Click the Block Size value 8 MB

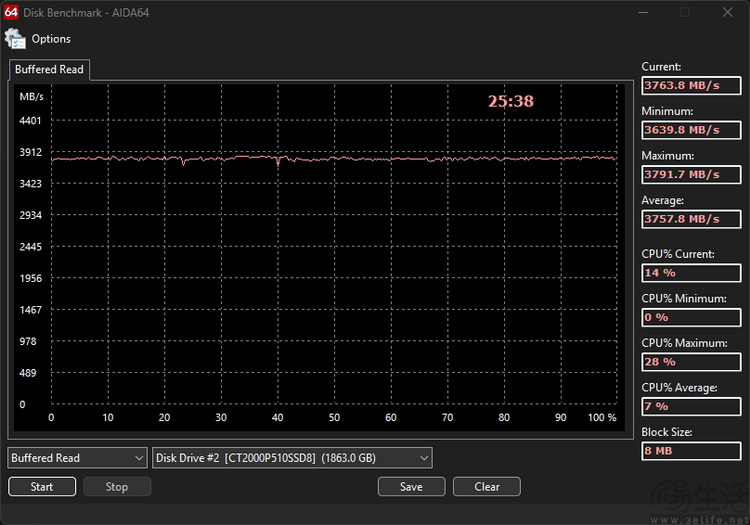point(691,451)
